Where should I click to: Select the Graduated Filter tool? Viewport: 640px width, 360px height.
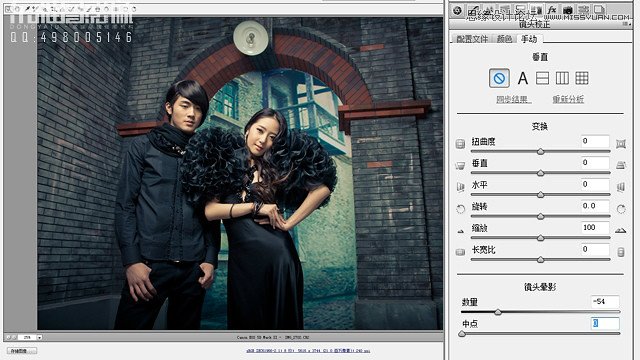click(98, 9)
